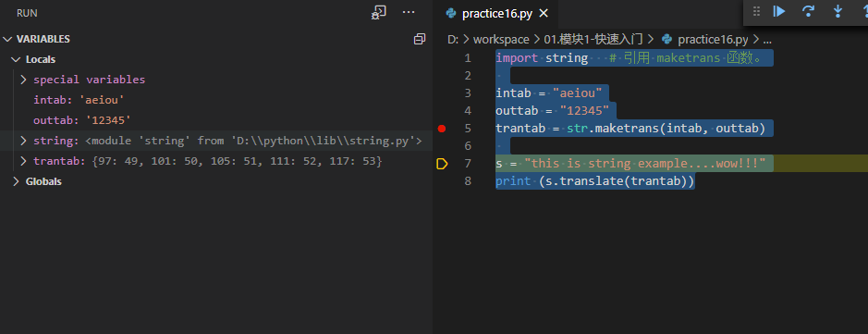Click the D: breadcrumb

click(x=452, y=40)
